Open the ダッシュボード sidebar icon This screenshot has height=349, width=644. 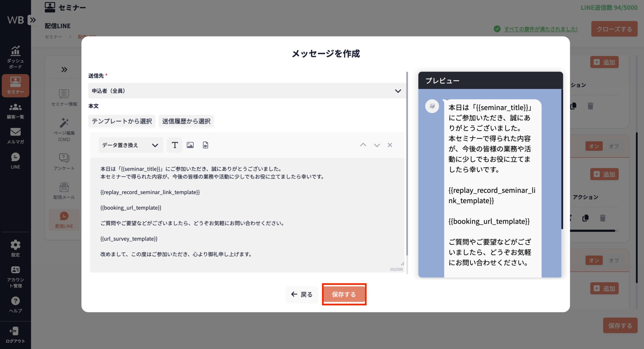15,57
